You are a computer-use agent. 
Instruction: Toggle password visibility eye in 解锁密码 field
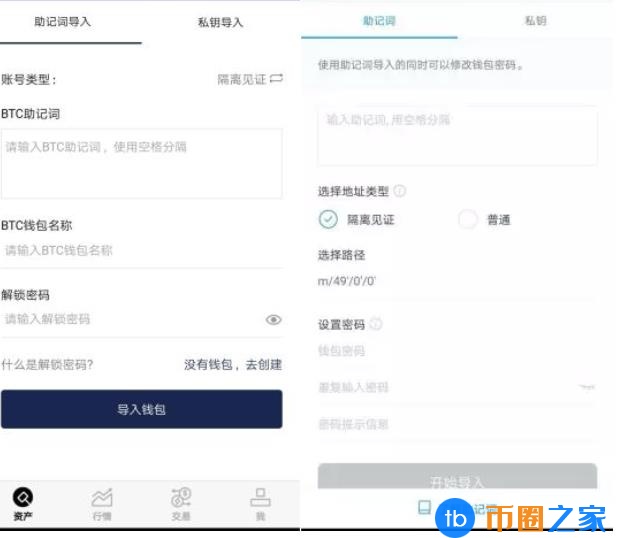273,320
